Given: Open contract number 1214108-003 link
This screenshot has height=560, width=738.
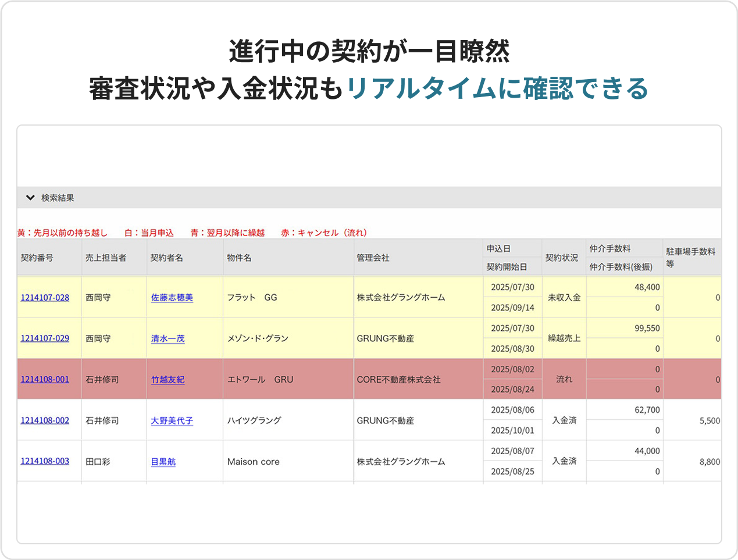Looking at the screenshot, I should [45, 461].
